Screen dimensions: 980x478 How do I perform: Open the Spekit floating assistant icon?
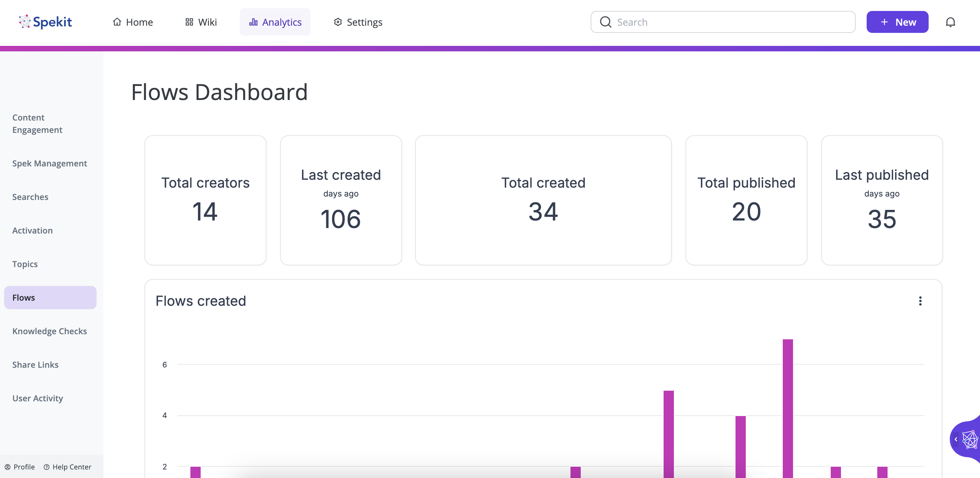pyautogui.click(x=970, y=440)
